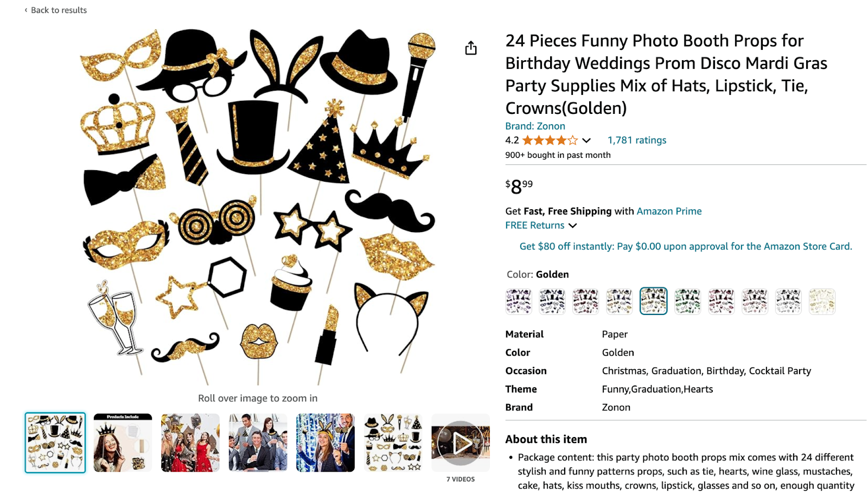Select the thumbnail of partygoers in red dresses
This screenshot has width=868, height=495.
click(190, 442)
